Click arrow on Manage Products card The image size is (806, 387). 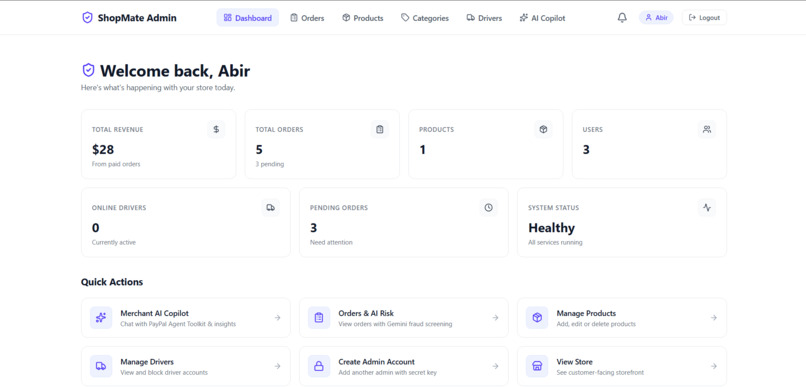(713, 318)
